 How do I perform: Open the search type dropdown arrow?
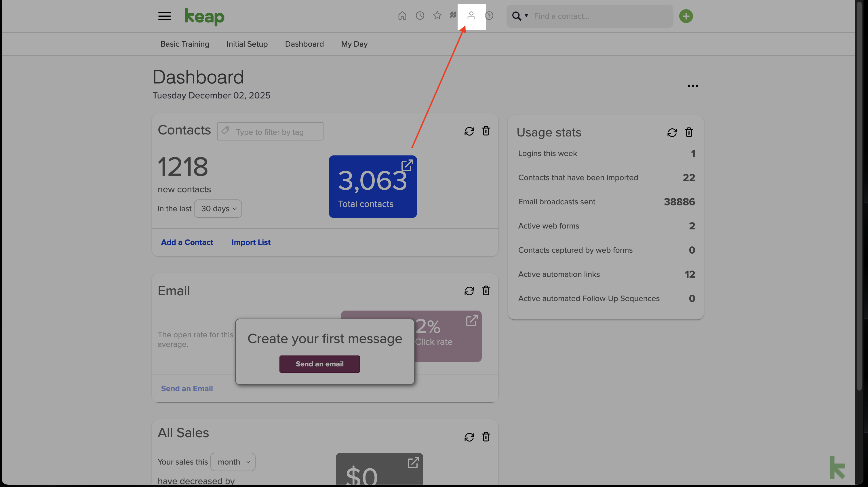[x=526, y=16]
